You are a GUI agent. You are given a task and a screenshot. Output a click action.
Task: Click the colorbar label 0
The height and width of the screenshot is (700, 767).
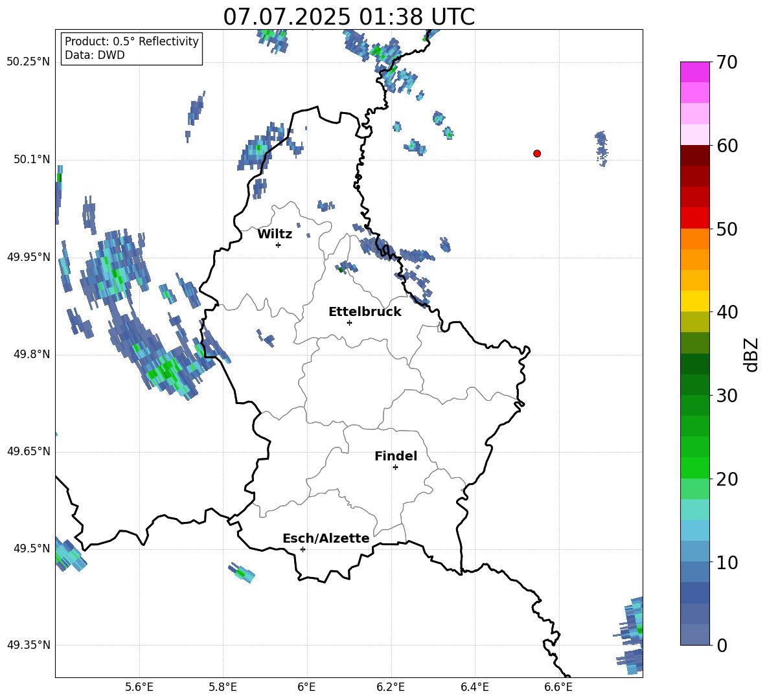click(722, 645)
